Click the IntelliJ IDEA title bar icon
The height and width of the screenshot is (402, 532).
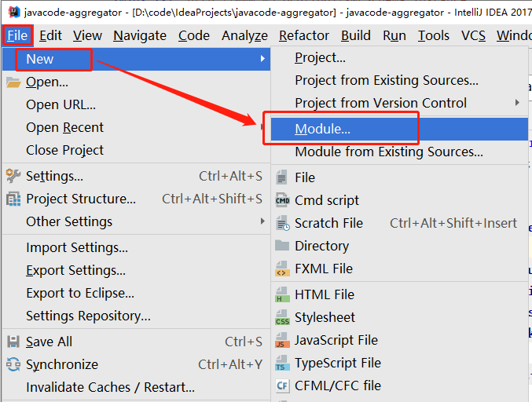(x=13, y=12)
